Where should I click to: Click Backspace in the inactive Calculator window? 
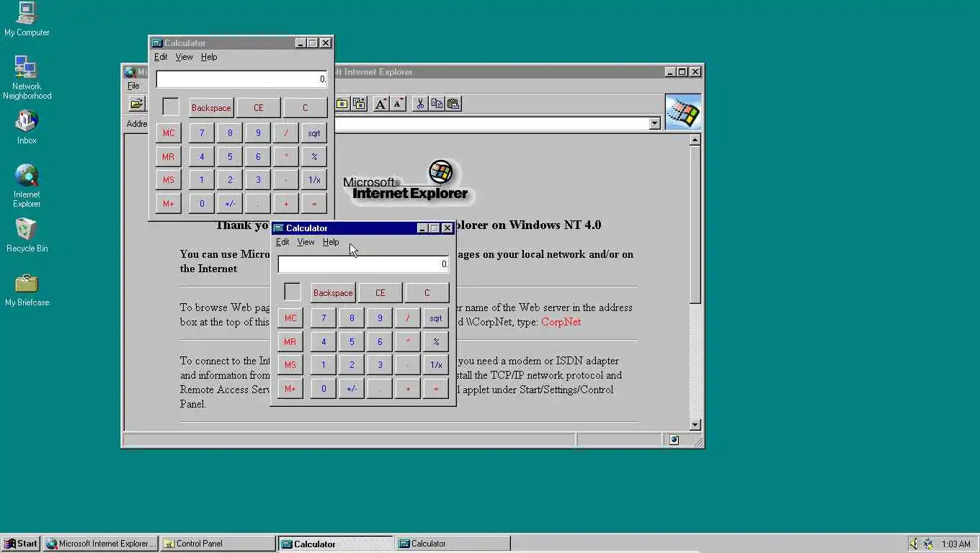click(211, 108)
